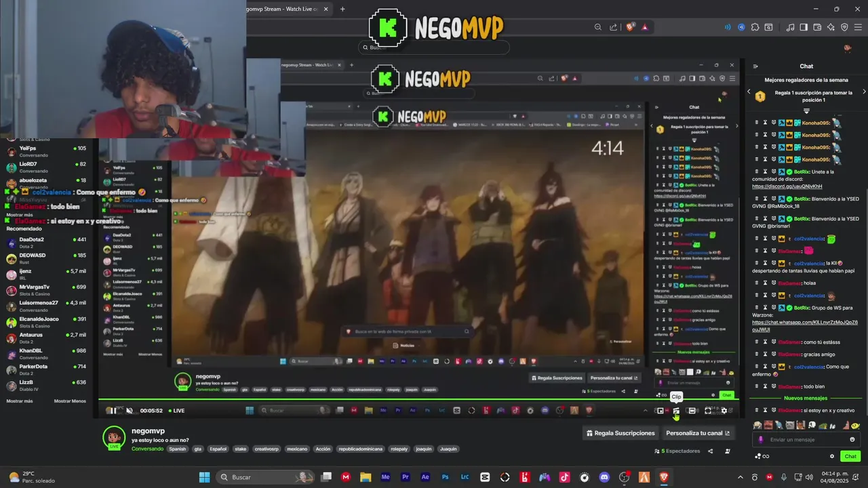The image size is (868, 488).
Task: Click the Nuevos mensajes divider notice
Action: pos(806,398)
